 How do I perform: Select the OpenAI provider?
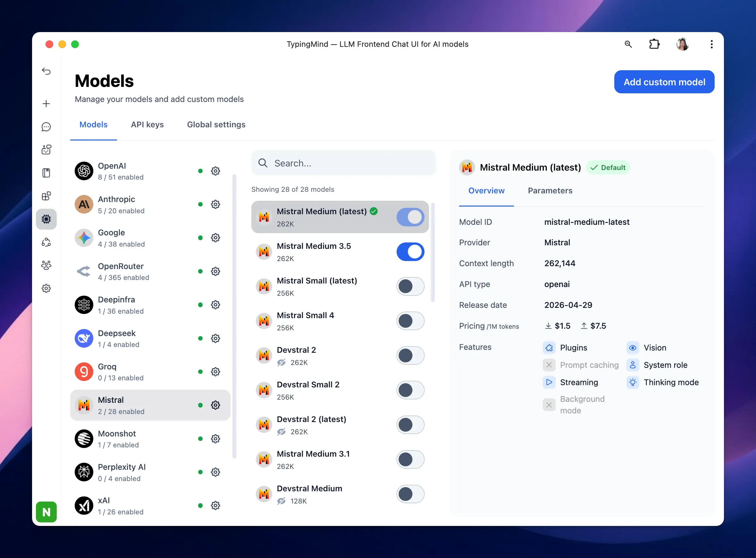(150, 171)
